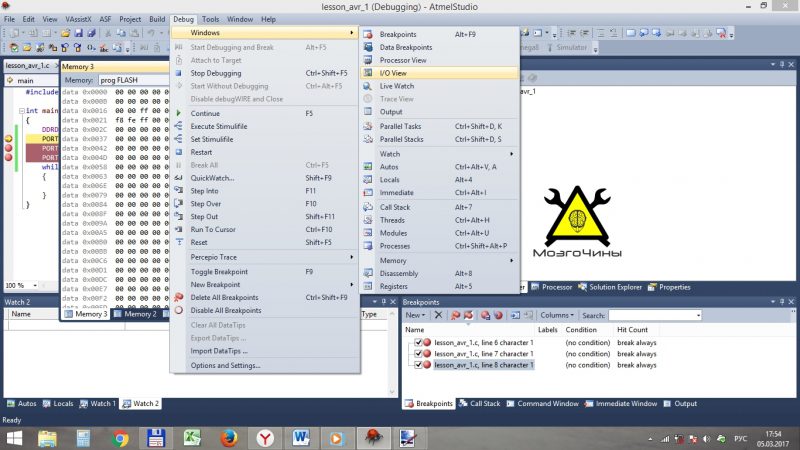The image size is (800, 450).
Task: Open the Tools menu
Action: click(x=210, y=19)
